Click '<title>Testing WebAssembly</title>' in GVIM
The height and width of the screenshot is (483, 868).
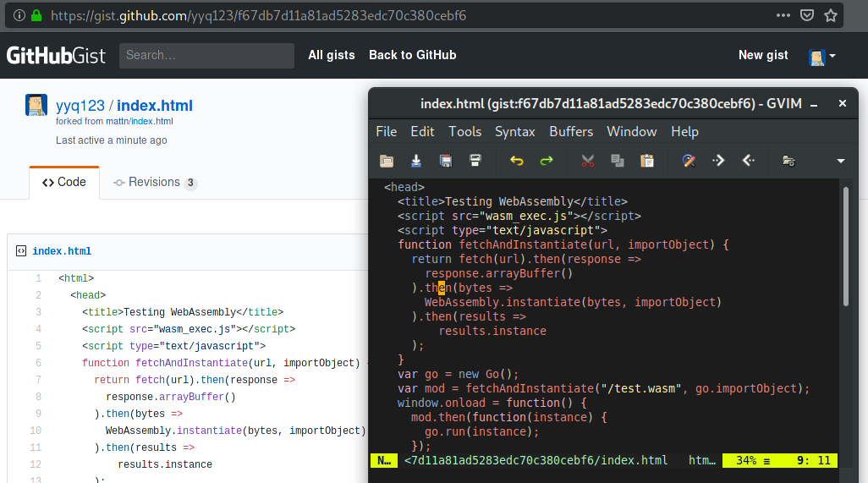tap(513, 201)
